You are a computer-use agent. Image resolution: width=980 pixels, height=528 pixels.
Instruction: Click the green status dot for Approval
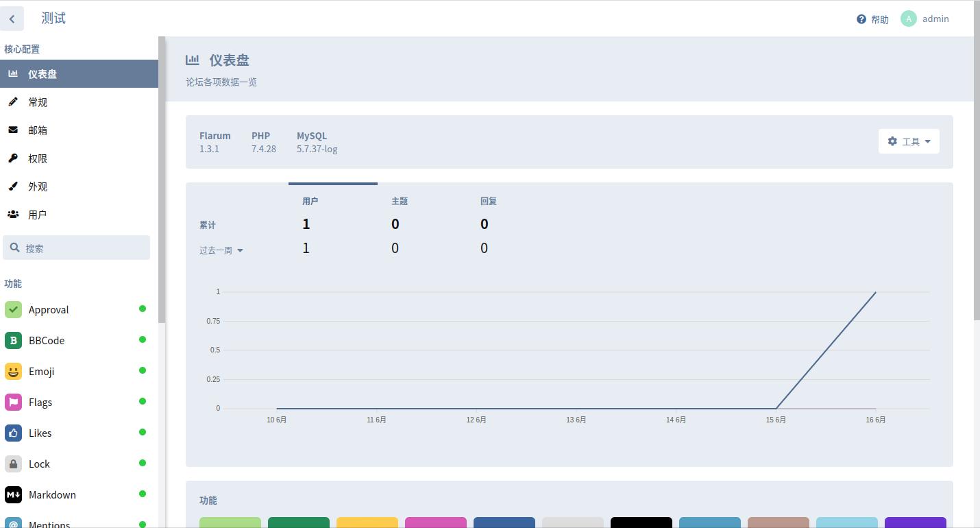pos(143,309)
